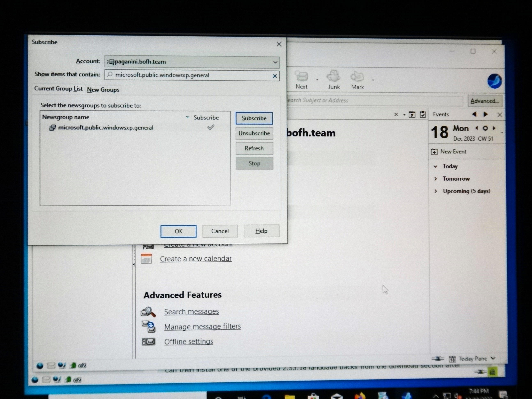This screenshot has width=532, height=399.
Task: Expand the Tomorrow section in Events pane
Action: [436, 179]
